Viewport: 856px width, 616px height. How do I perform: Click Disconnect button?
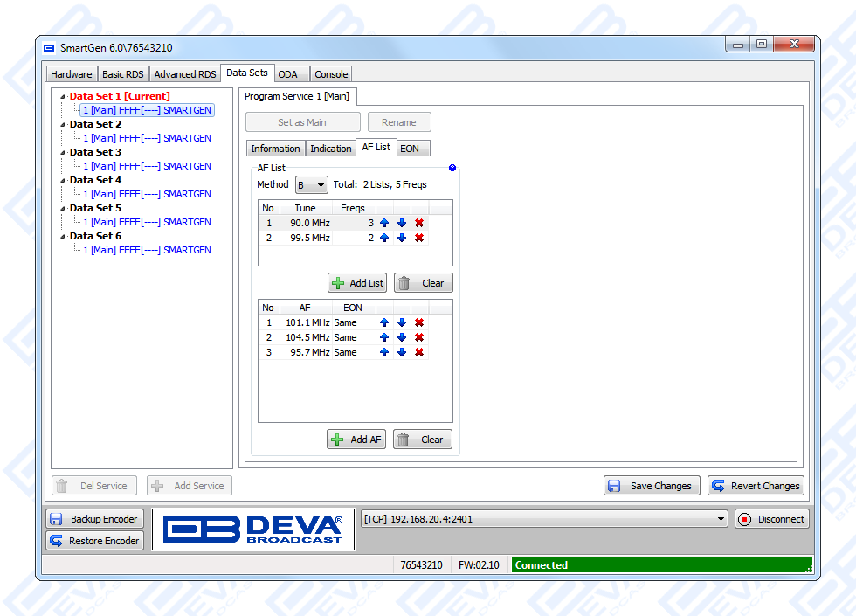[x=771, y=519]
